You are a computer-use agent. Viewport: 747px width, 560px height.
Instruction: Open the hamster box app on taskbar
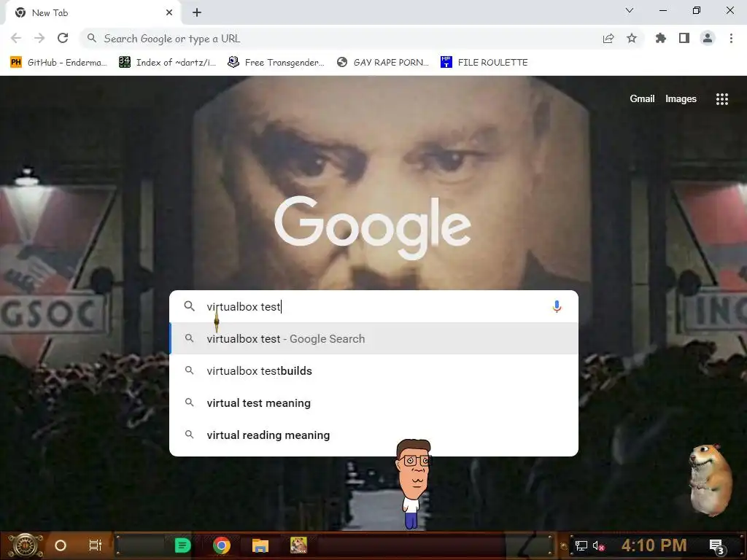point(298,545)
